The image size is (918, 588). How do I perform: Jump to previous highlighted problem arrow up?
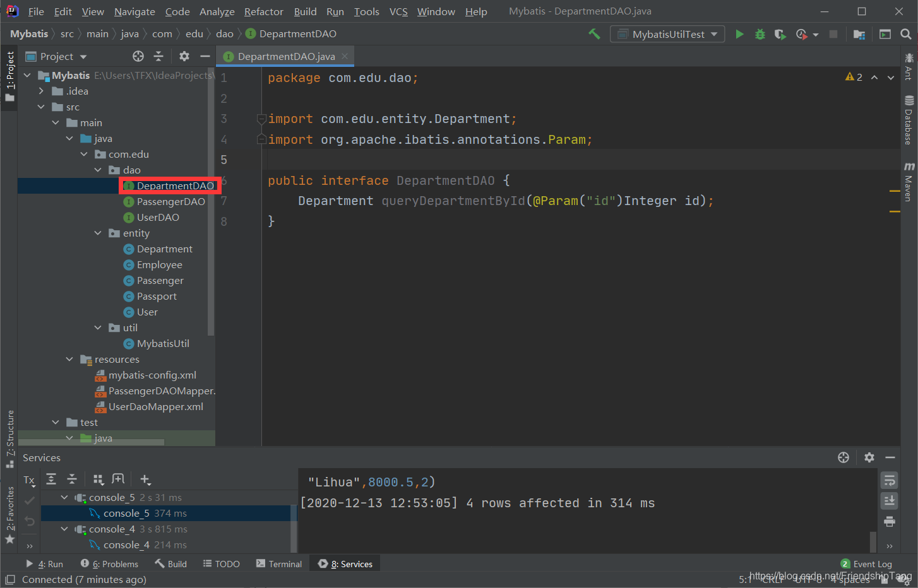pyautogui.click(x=874, y=77)
